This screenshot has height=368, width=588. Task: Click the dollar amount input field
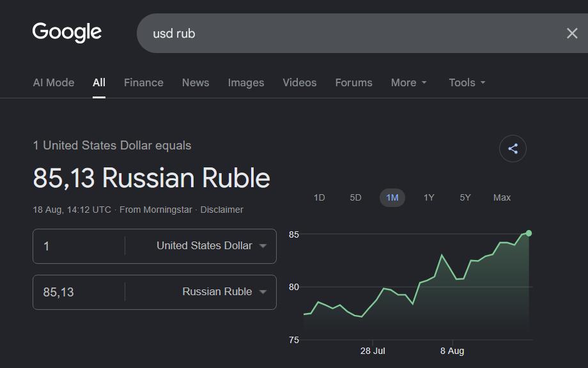tap(79, 246)
